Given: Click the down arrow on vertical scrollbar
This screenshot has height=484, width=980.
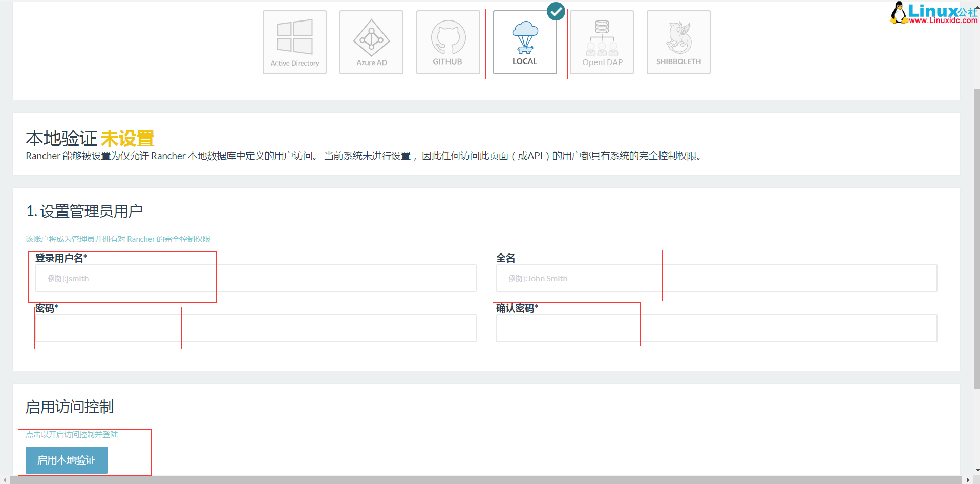Looking at the screenshot, I should [x=976, y=470].
